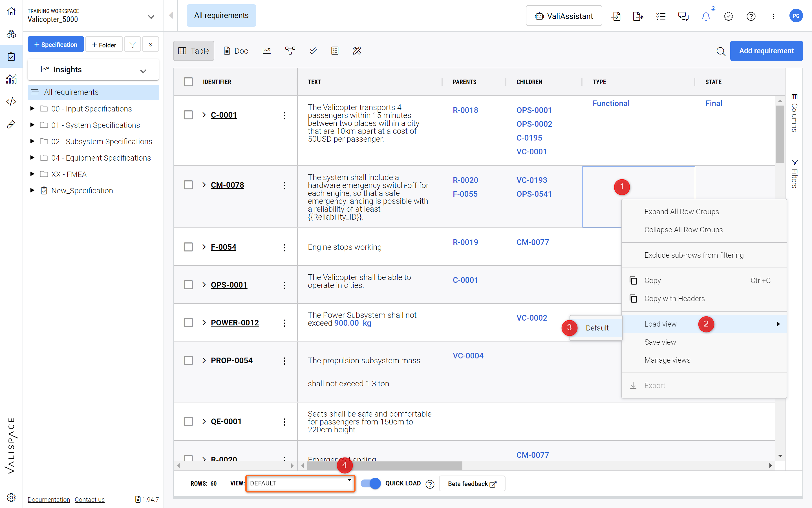The height and width of the screenshot is (508, 812).
Task: Open the scripting code icon in sidebar
Action: click(x=11, y=102)
